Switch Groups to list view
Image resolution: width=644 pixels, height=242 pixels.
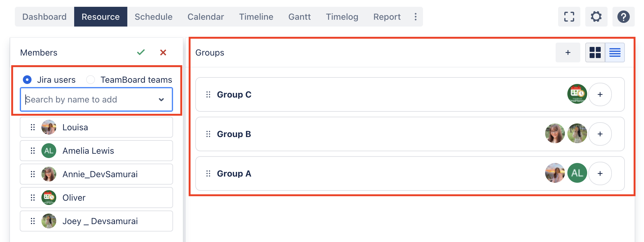(x=615, y=52)
